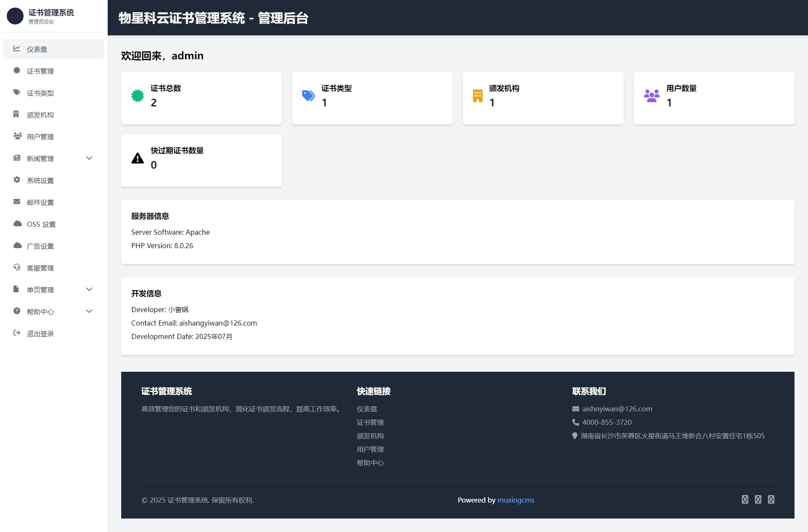This screenshot has width=808, height=532.
Task: Click the second social icon in footer
Action: tap(758, 500)
